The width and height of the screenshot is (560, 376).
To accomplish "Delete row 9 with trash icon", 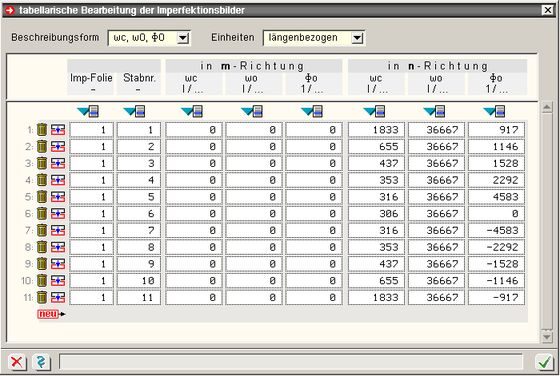I will 42,264.
